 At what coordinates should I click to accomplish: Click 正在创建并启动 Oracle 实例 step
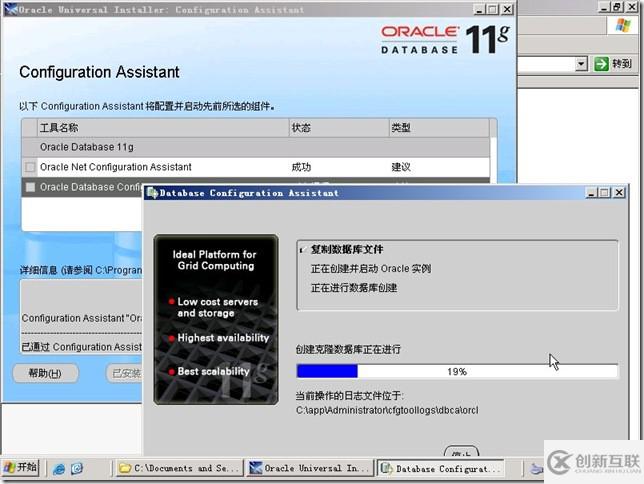(x=371, y=269)
